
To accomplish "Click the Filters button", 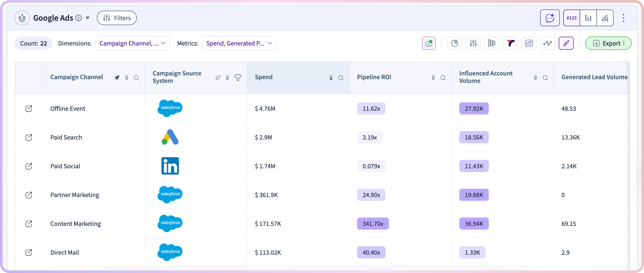I will [x=117, y=18].
